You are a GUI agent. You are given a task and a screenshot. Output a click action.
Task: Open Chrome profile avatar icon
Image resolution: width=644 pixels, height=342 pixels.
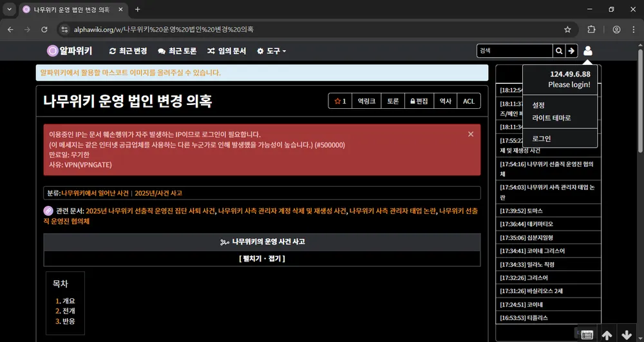[x=616, y=30]
